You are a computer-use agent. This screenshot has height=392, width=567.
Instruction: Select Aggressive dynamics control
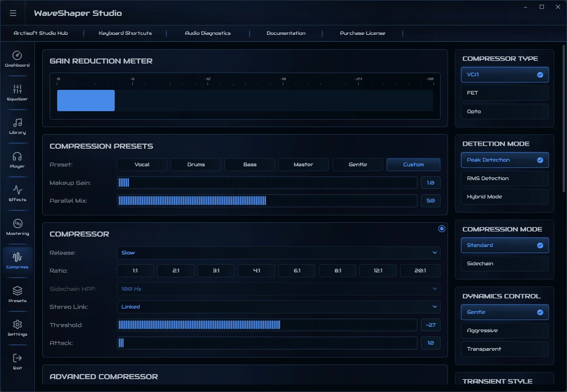click(505, 330)
